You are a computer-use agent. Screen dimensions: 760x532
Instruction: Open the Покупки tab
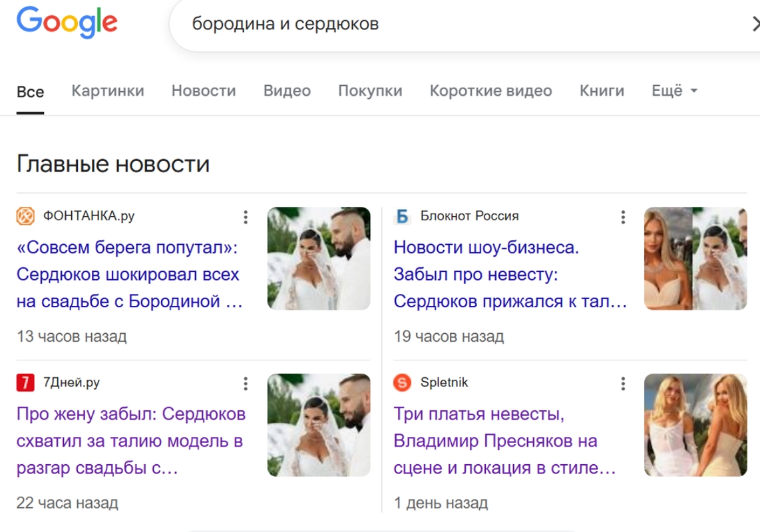[370, 90]
